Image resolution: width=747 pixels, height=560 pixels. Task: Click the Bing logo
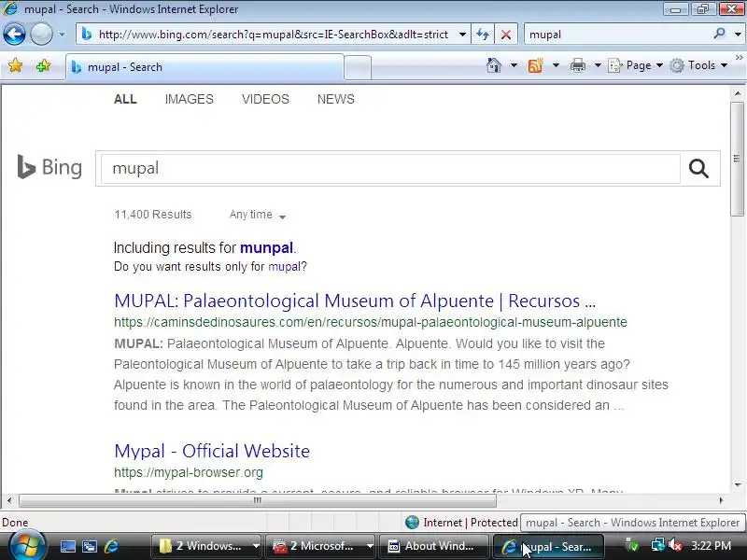tap(49, 167)
